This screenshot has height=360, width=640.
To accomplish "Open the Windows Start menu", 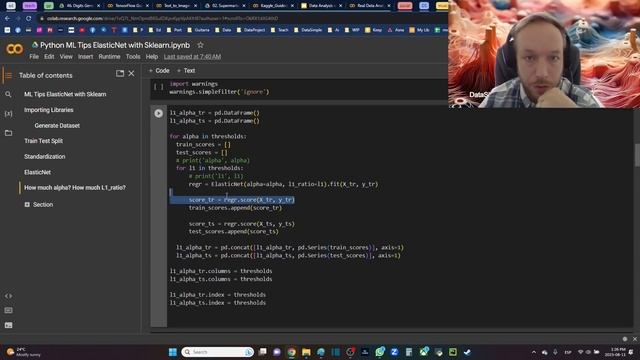I will click(173, 352).
